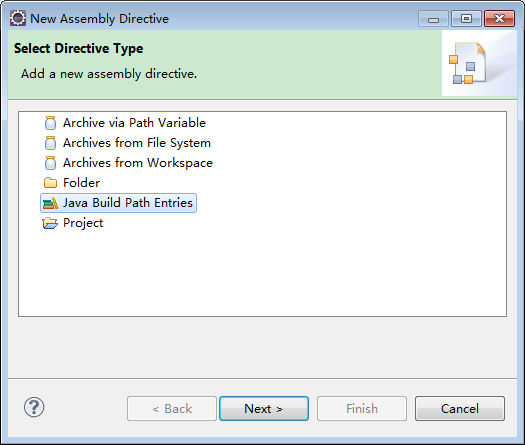Image resolution: width=525 pixels, height=445 pixels.
Task: Open help via the question mark icon
Action: point(34,407)
